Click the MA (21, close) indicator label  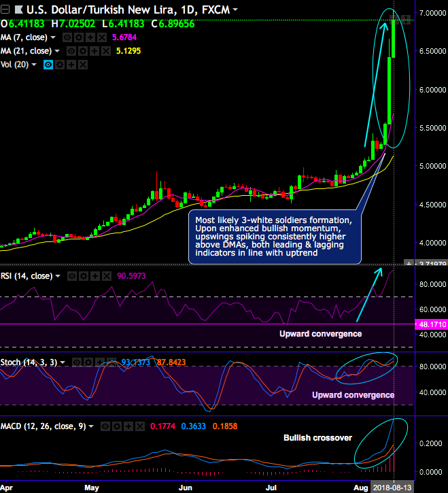[26, 51]
